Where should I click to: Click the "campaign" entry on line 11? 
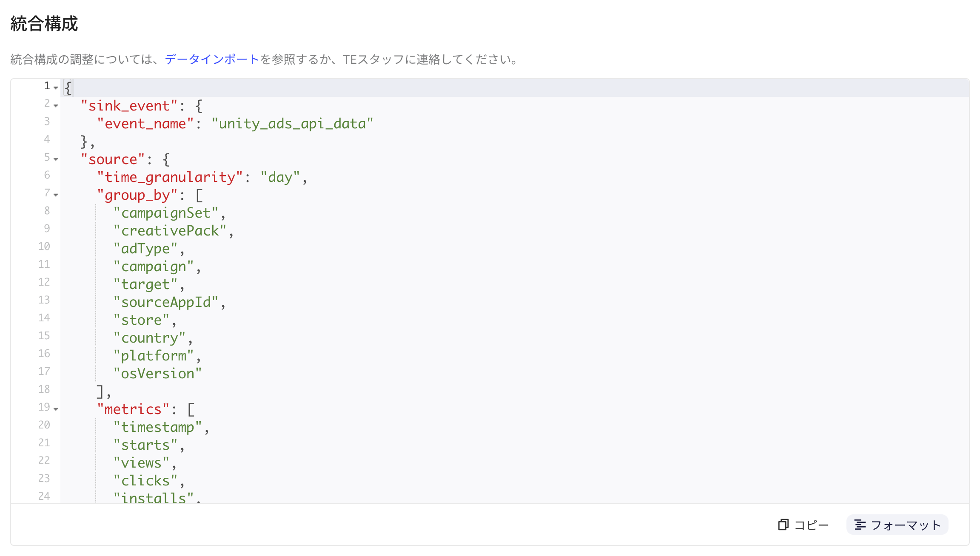point(154,267)
